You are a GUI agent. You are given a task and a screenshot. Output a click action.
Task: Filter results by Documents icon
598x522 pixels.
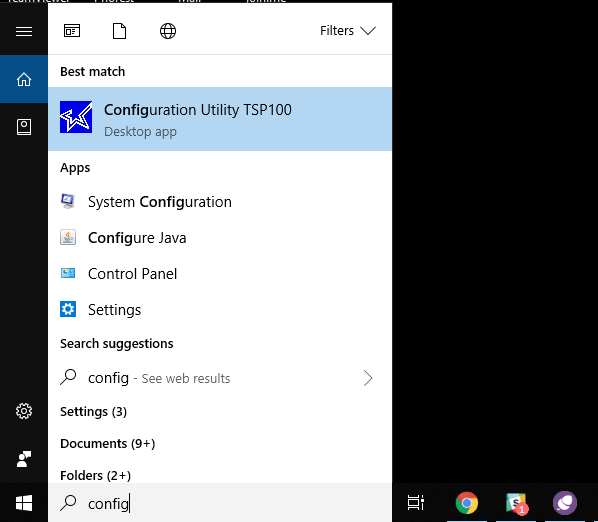coord(119,31)
